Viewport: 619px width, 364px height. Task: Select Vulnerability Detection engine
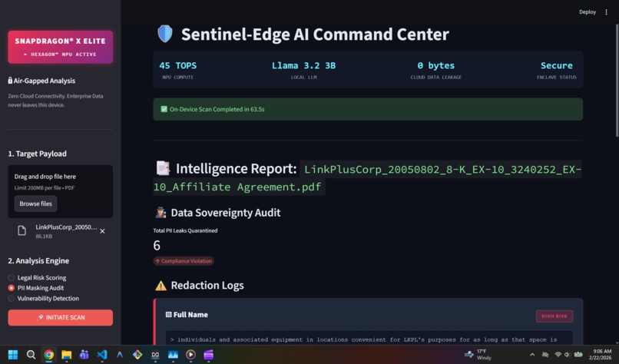point(44,299)
